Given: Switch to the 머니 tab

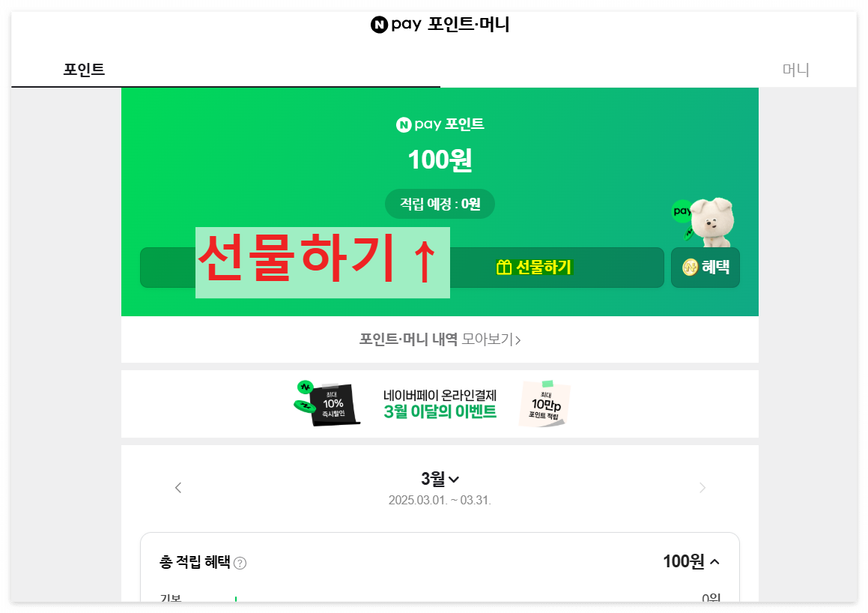Looking at the screenshot, I should coord(795,70).
